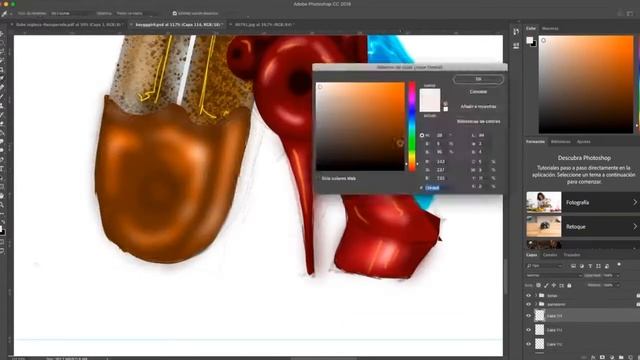Hide the Capa 112 layer
Viewport: 640px width, 360px height.
[x=529, y=344]
